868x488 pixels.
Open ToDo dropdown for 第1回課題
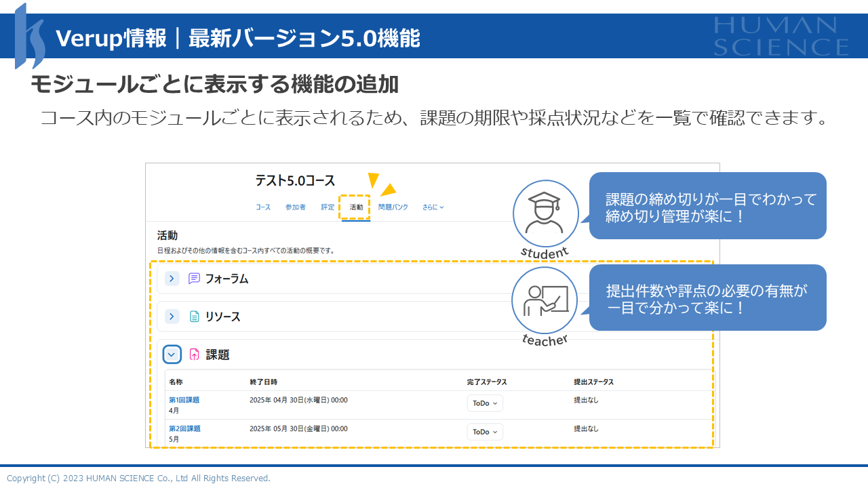pos(485,403)
